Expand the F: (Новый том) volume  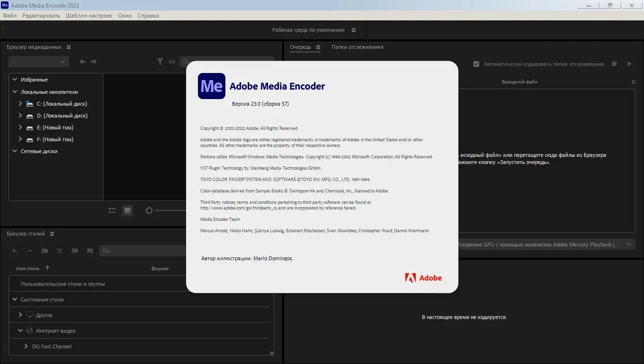(20, 139)
